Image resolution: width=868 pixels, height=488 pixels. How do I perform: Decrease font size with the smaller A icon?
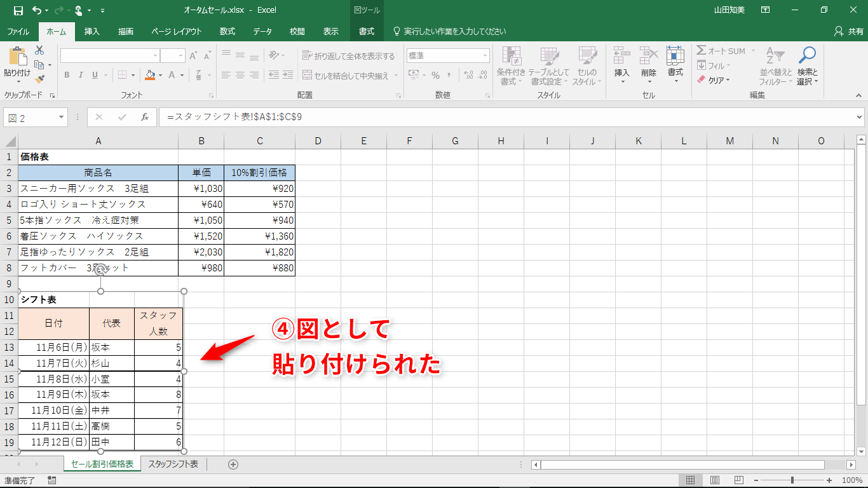[x=208, y=56]
